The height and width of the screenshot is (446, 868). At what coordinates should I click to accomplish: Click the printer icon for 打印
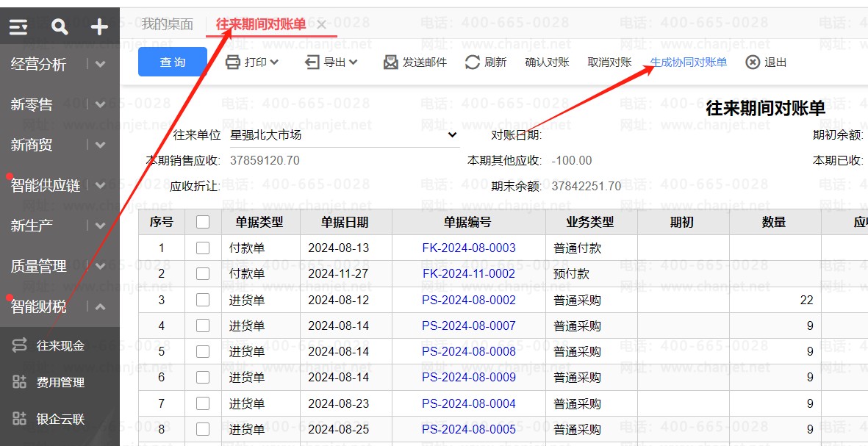[x=233, y=62]
